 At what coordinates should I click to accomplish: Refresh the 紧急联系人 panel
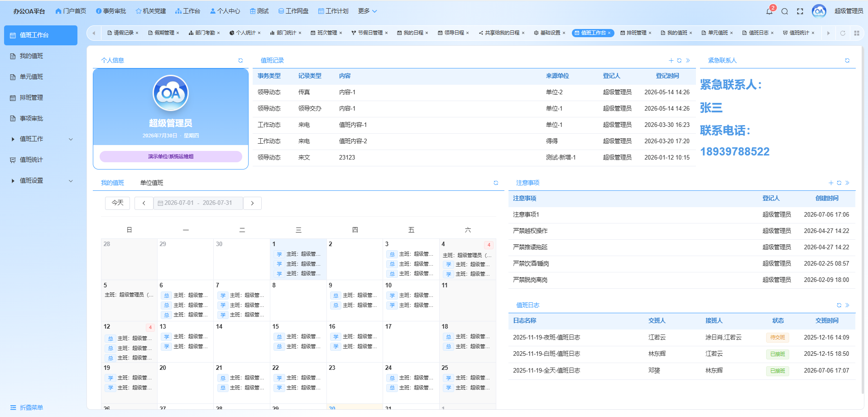[x=847, y=60]
